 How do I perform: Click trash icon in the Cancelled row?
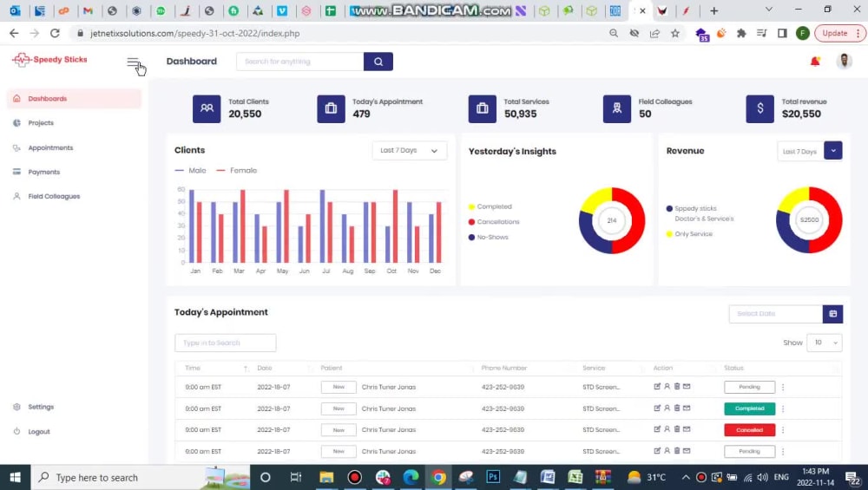[x=676, y=429]
